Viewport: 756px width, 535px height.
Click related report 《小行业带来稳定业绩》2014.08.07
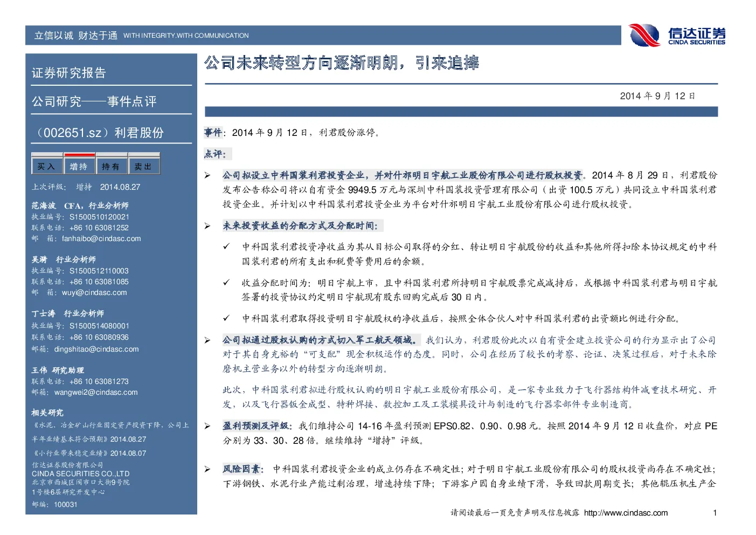(89, 453)
